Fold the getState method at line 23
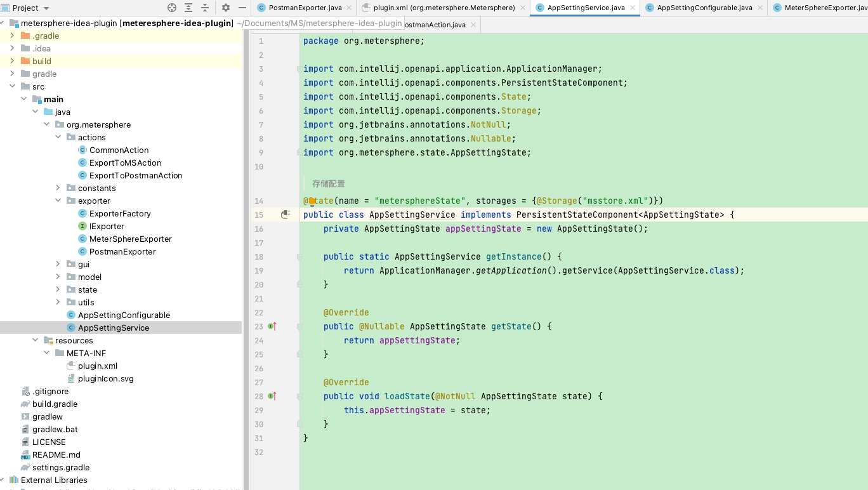868x490 pixels. tap(299, 326)
